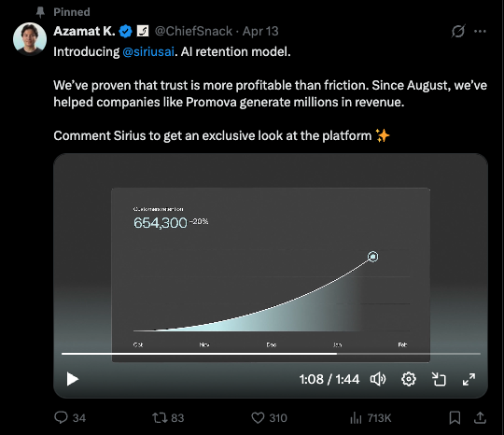Share the tweet via upload icon
The height and width of the screenshot is (435, 504).
tap(480, 417)
